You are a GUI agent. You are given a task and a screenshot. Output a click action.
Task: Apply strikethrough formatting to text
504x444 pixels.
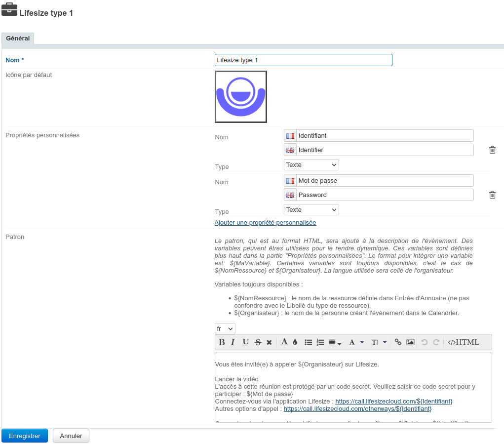258,342
